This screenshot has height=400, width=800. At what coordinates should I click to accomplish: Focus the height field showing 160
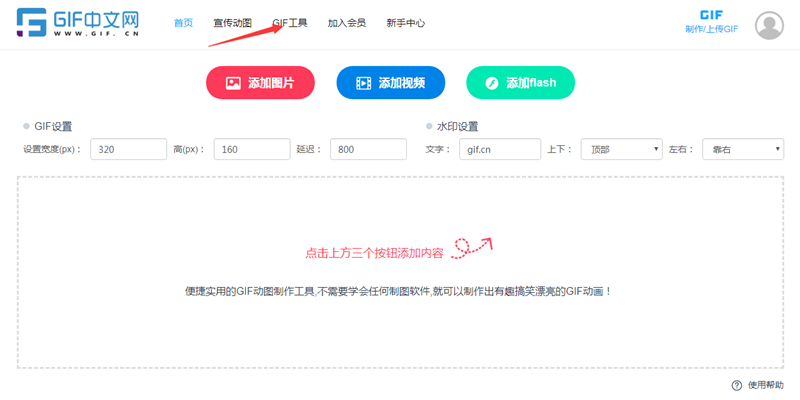pyautogui.click(x=252, y=149)
